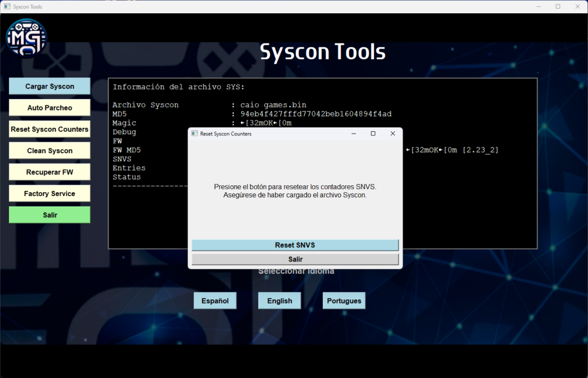
Task: Click the Syscon Tools title bar icon
Action: pyautogui.click(x=7, y=7)
